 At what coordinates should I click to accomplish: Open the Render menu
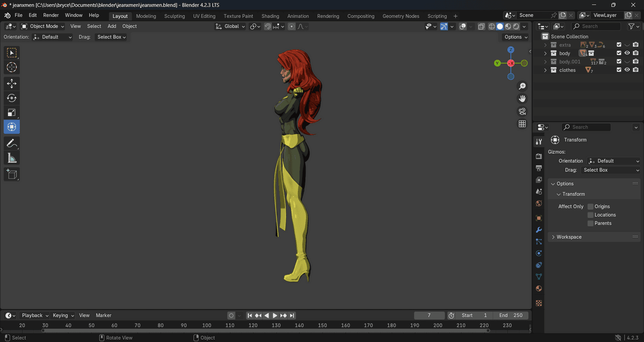click(51, 16)
